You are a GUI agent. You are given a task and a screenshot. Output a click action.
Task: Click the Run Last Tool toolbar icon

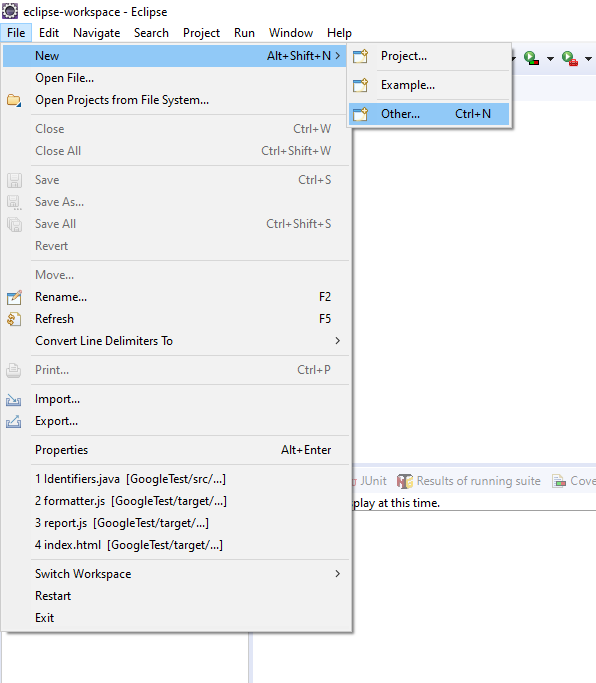[x=570, y=58]
